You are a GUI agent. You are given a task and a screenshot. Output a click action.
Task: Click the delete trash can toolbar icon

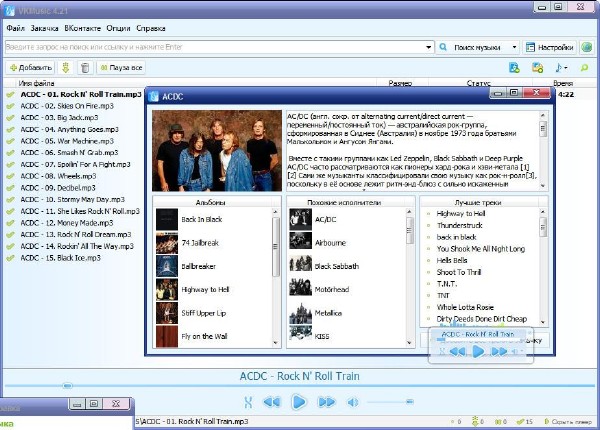86,68
